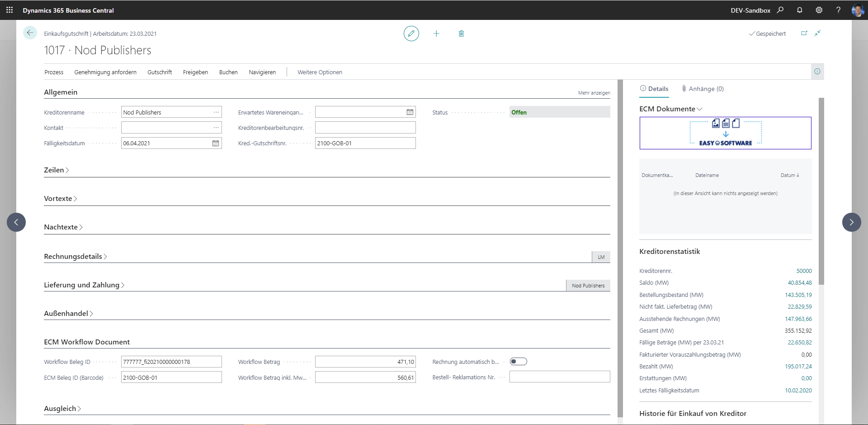
Task: Open Genehmigung anfordern menu
Action: pos(105,72)
